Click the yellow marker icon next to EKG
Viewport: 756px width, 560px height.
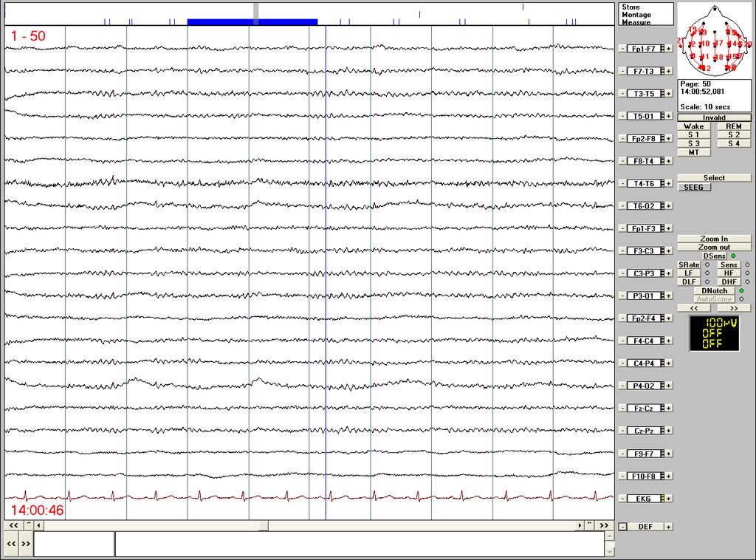coord(662,499)
